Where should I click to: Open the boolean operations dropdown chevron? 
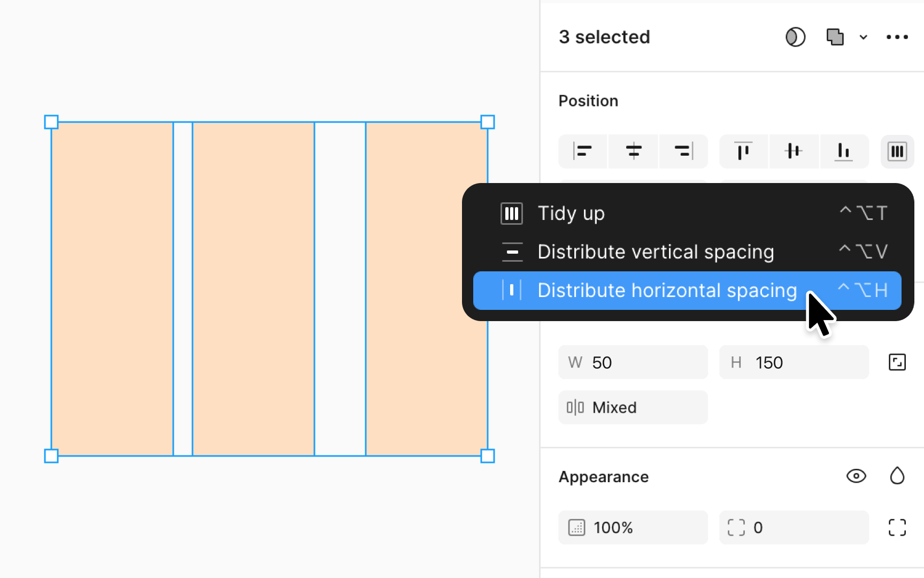(x=863, y=37)
